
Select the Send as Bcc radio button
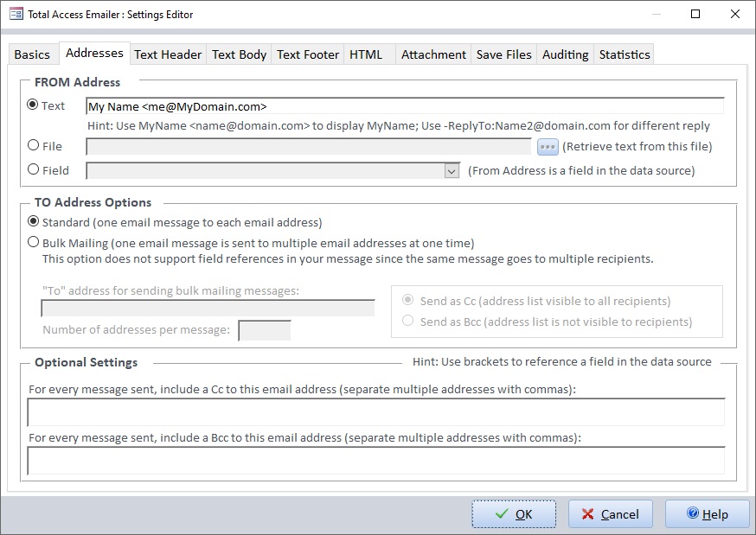click(408, 321)
